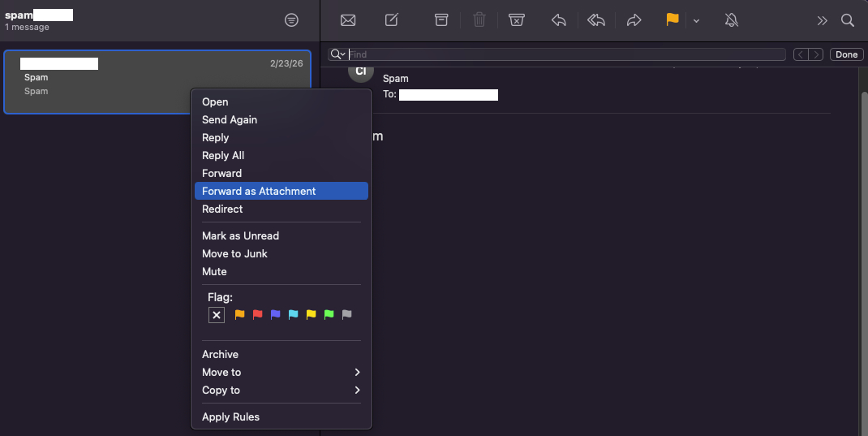
Task: Open the flag color dropdown arrow
Action: 696,21
